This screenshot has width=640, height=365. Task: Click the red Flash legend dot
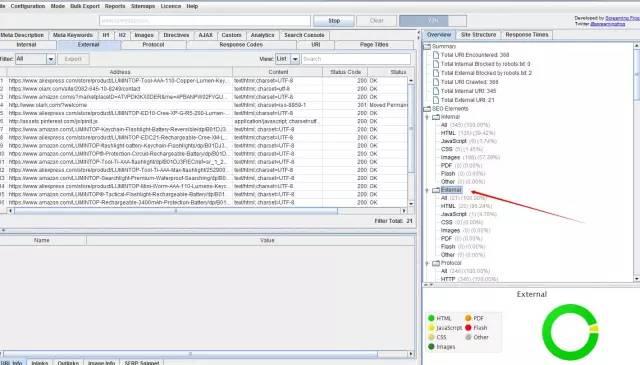coord(468,327)
